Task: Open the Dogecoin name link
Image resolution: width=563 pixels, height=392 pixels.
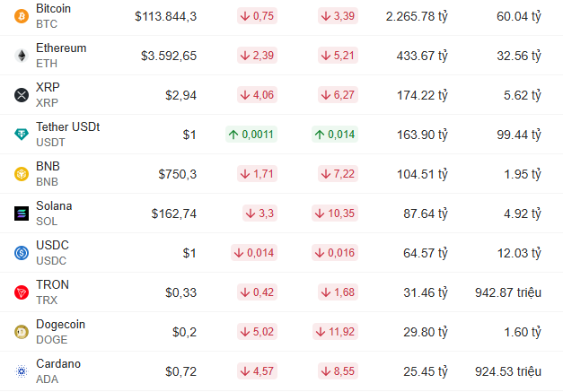Action: click(61, 324)
